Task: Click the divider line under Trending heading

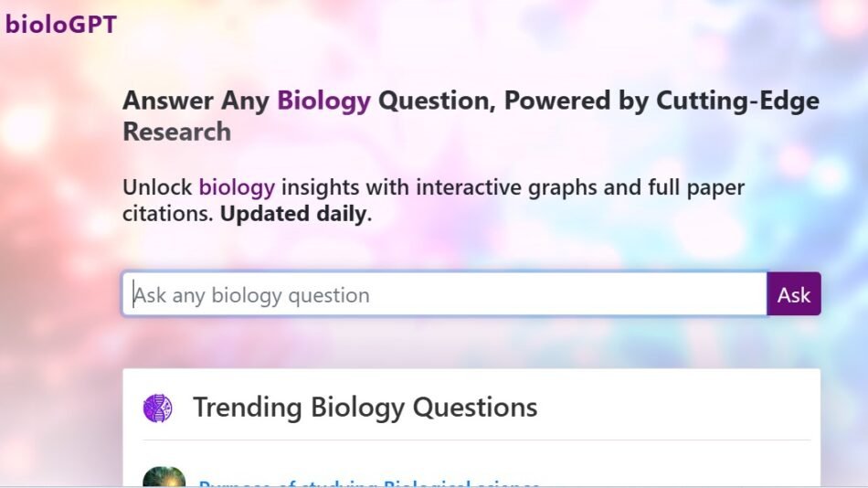Action: [x=475, y=440]
